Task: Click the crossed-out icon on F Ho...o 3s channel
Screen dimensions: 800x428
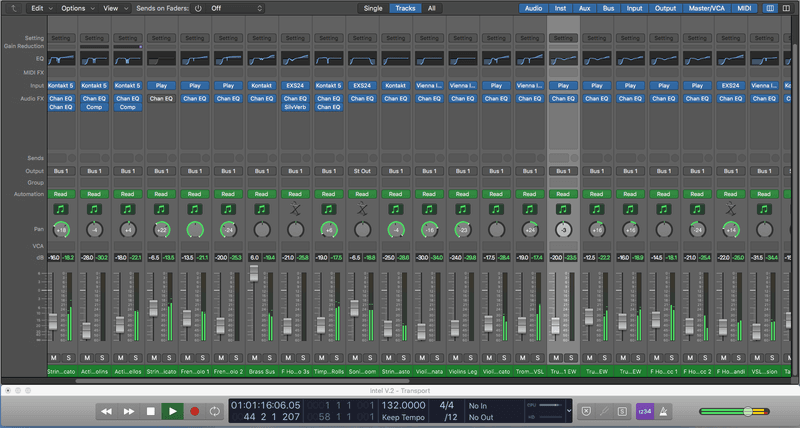Action: click(x=295, y=209)
